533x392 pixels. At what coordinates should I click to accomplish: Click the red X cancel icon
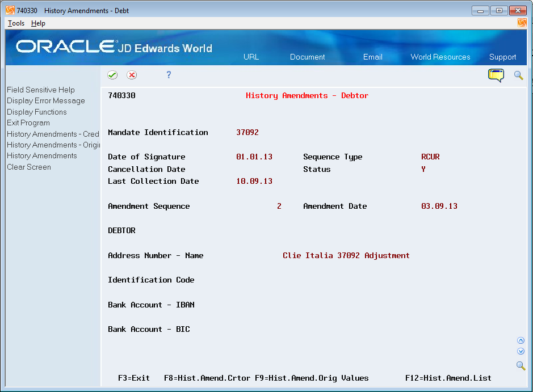coord(132,75)
